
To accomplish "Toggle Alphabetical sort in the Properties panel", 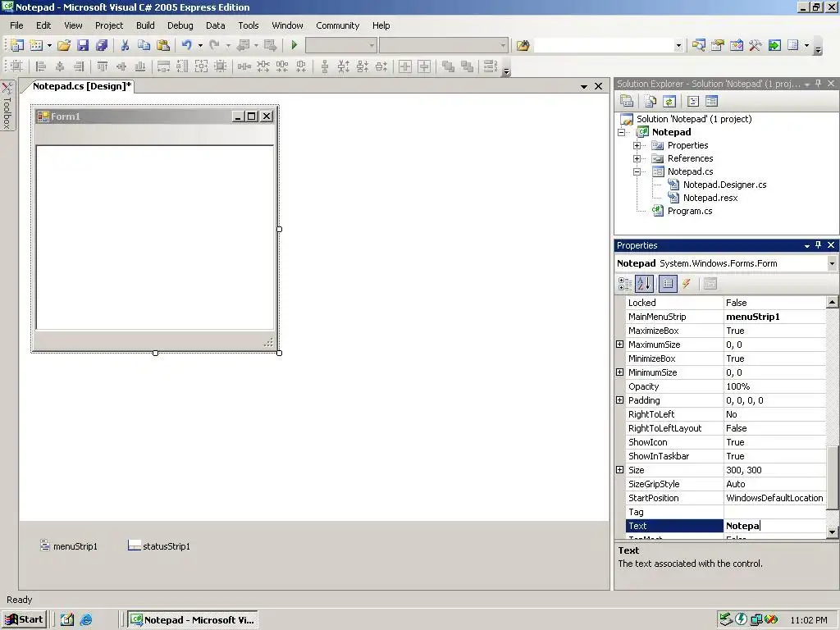I will point(644,284).
